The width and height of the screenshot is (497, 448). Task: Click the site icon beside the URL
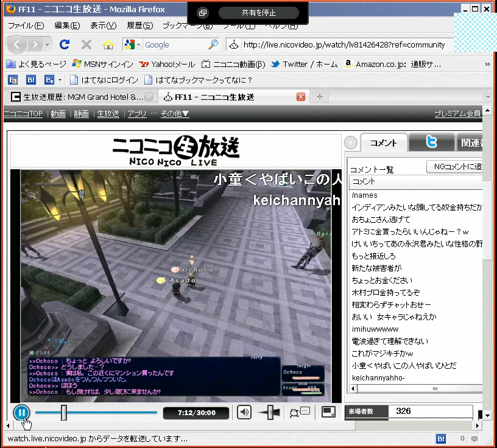(234, 44)
